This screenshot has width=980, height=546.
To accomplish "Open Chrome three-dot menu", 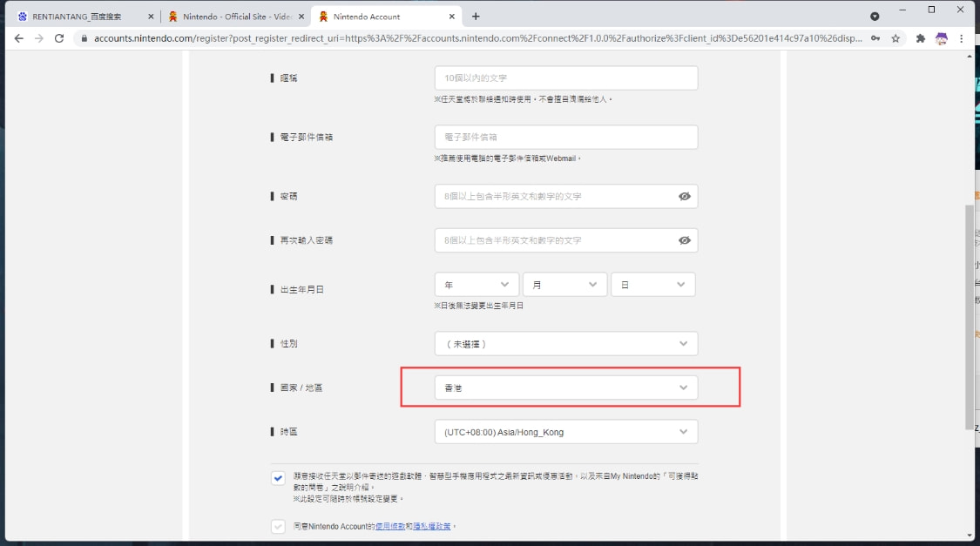I will (x=961, y=38).
